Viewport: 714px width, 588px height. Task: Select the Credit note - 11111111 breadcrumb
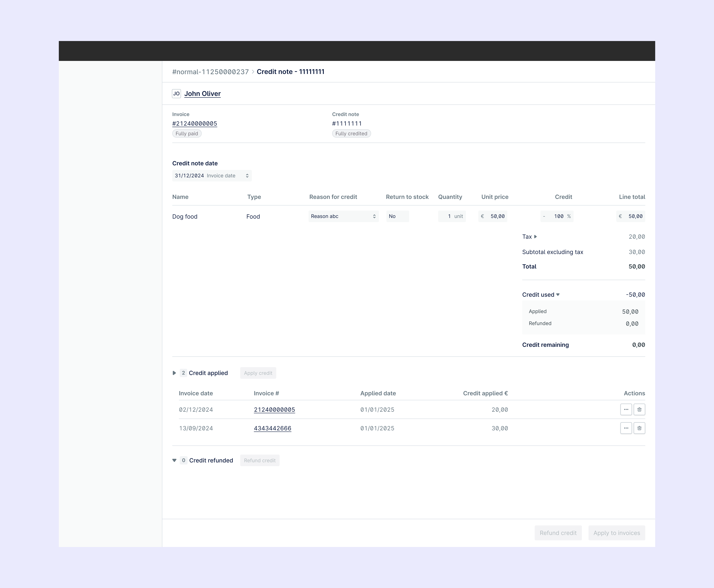click(x=291, y=71)
